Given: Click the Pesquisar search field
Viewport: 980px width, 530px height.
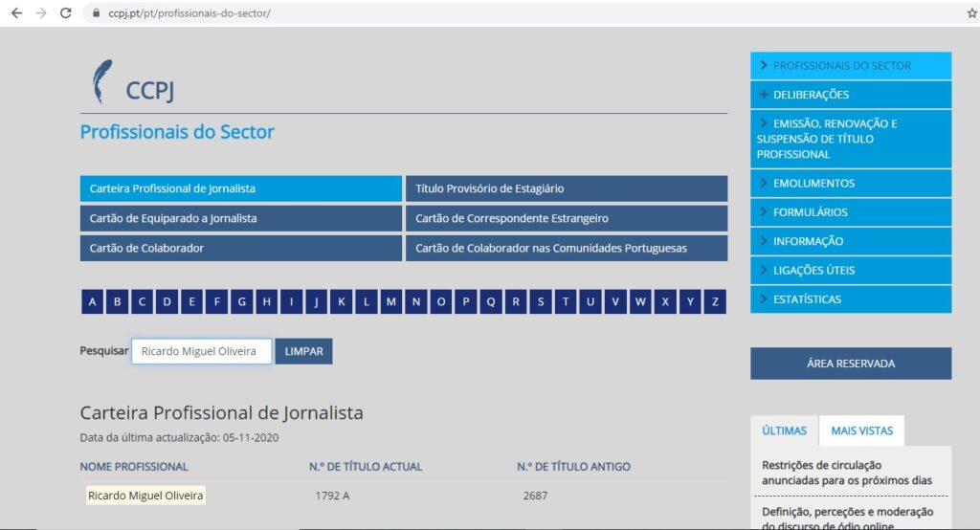Looking at the screenshot, I should pyautogui.click(x=201, y=351).
